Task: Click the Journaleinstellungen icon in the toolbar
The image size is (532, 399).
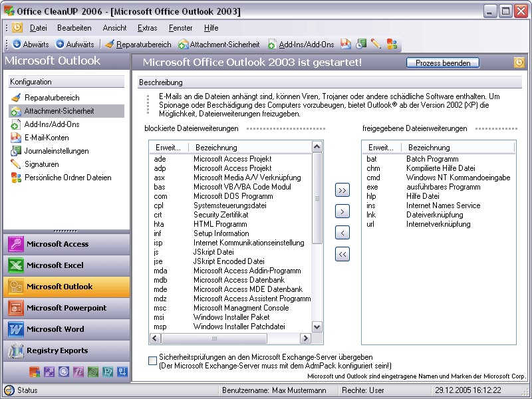Action: (x=361, y=44)
